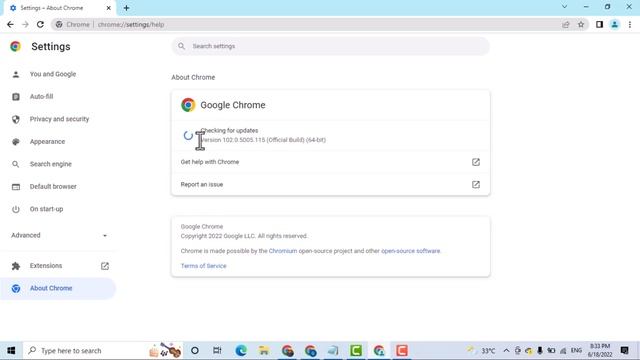The height and width of the screenshot is (360, 640).
Task: Open File Explorer from the taskbar
Action: (264, 351)
